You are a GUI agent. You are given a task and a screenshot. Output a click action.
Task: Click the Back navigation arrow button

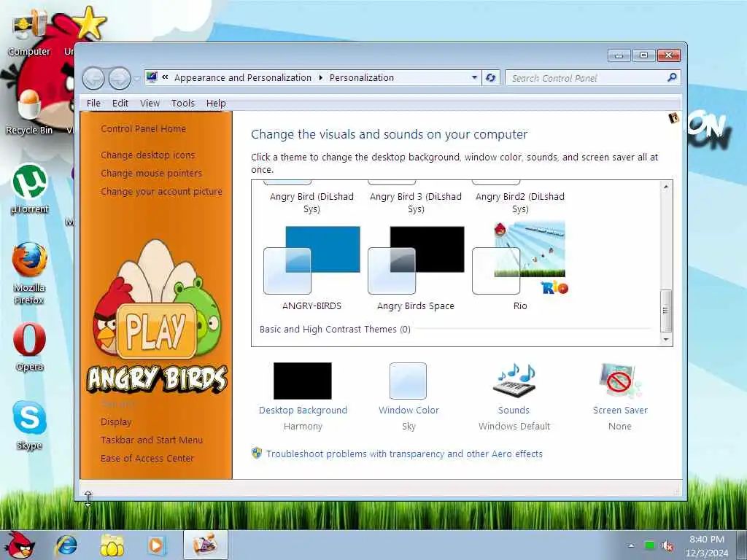click(x=93, y=78)
